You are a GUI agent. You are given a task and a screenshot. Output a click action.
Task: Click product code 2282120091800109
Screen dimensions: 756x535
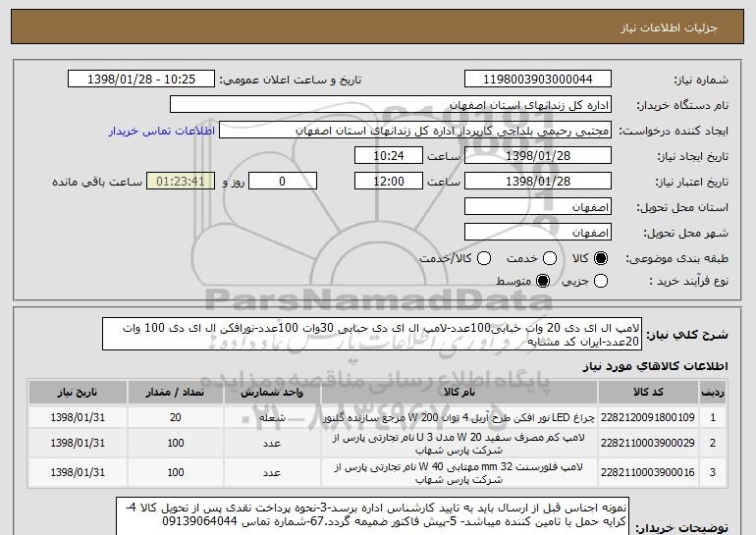click(x=648, y=417)
